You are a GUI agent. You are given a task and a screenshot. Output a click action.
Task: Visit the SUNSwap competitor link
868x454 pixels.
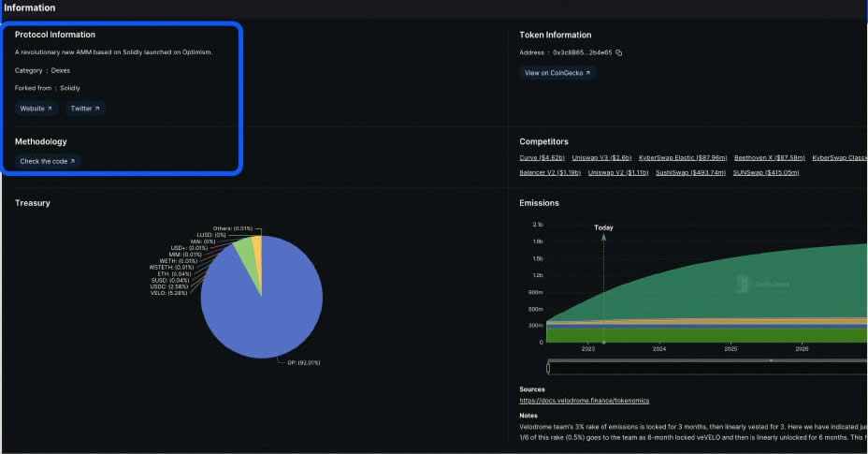pos(766,173)
